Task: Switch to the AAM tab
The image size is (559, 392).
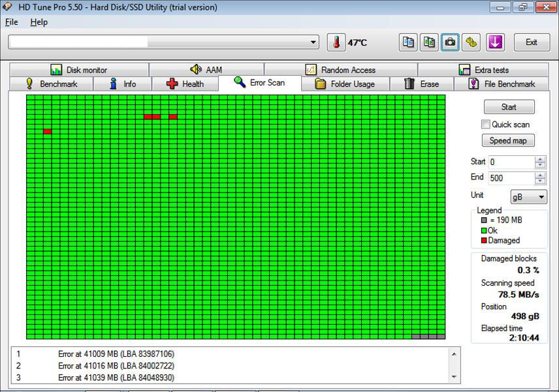Action: coord(206,70)
